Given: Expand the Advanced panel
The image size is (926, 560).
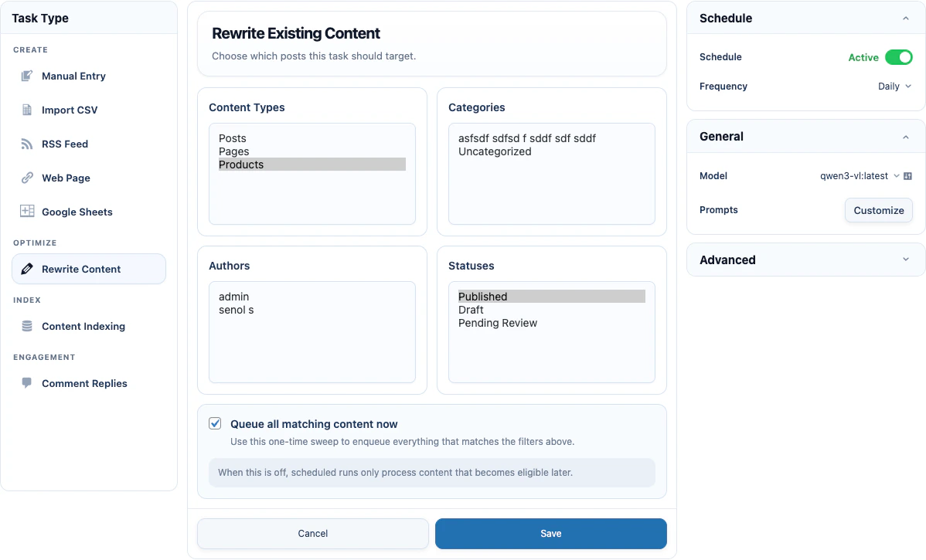Looking at the screenshot, I should pos(905,260).
